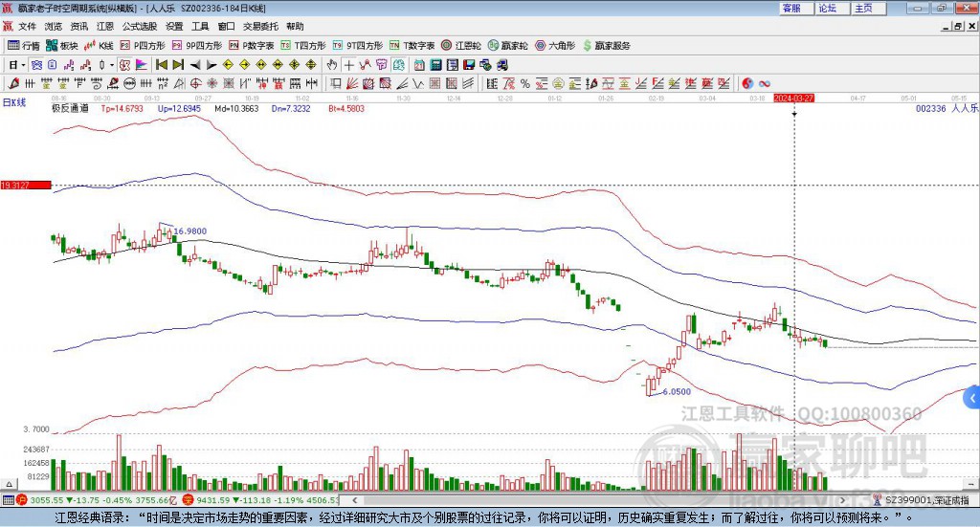980x527 pixels.
Task: Expand the 日 period dropdown arrow
Action: tap(23, 65)
